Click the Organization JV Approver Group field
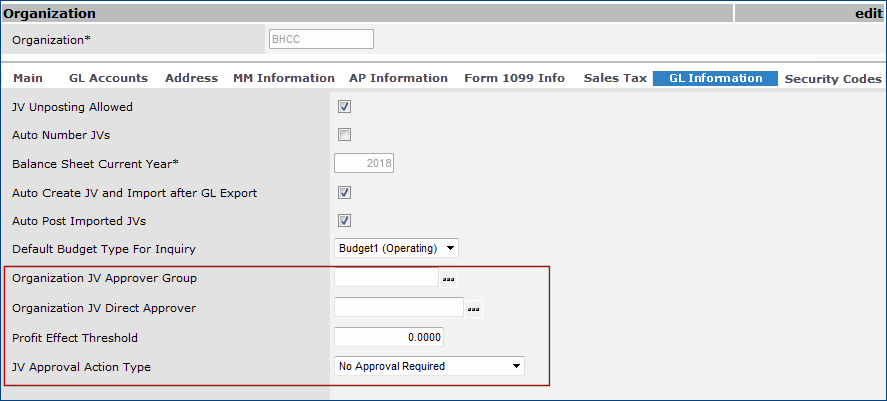 (386, 278)
